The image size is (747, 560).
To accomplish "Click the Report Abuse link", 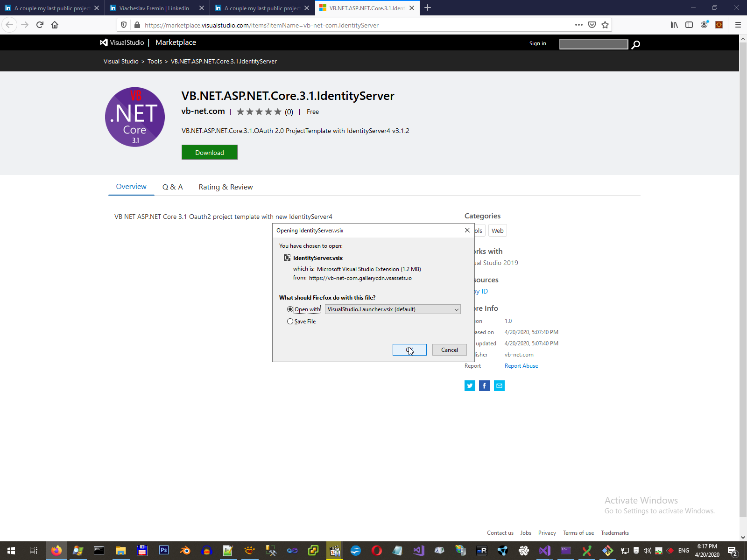I will pyautogui.click(x=521, y=366).
